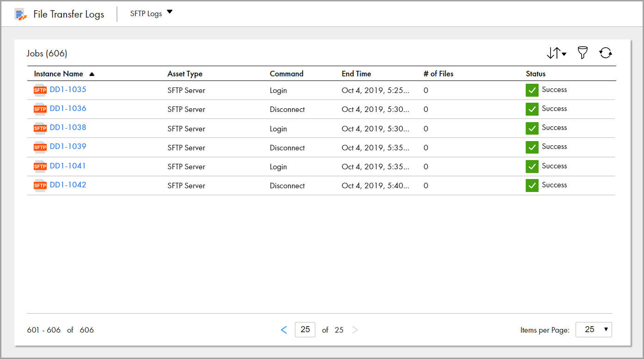Image resolution: width=644 pixels, height=359 pixels.
Task: Click SFTP icon beside DD1-1041
Action: pyautogui.click(x=40, y=167)
